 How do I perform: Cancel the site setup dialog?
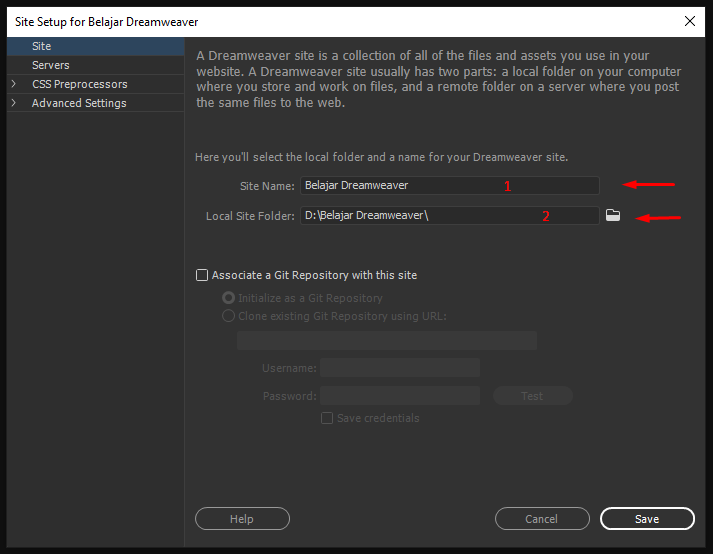542,519
